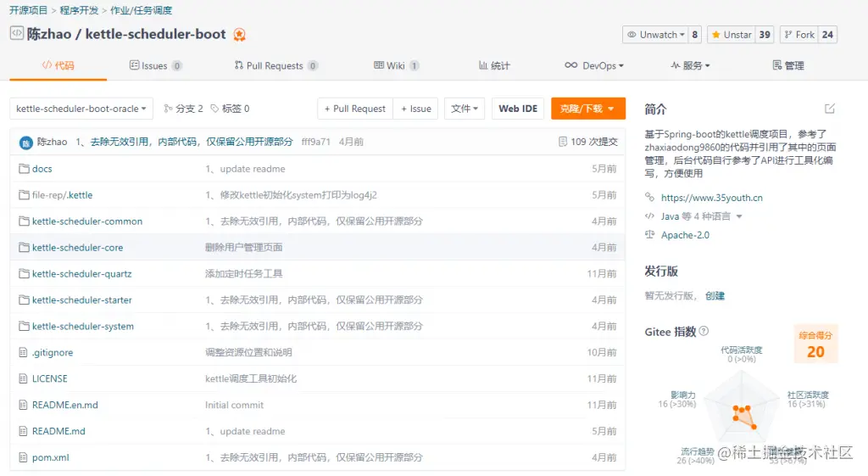This screenshot has width=868, height=476.
Task: Click the 综合得分 20 score box
Action: [x=816, y=344]
